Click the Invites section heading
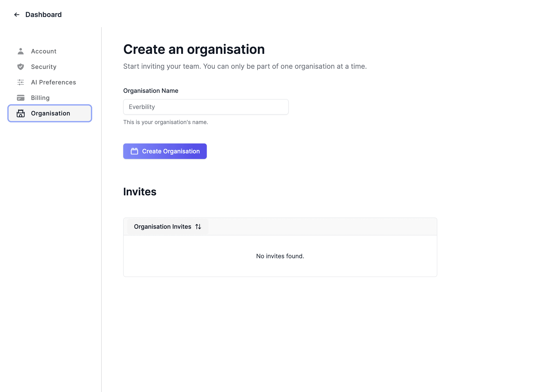The width and height of the screenshot is (548, 392). (140, 192)
